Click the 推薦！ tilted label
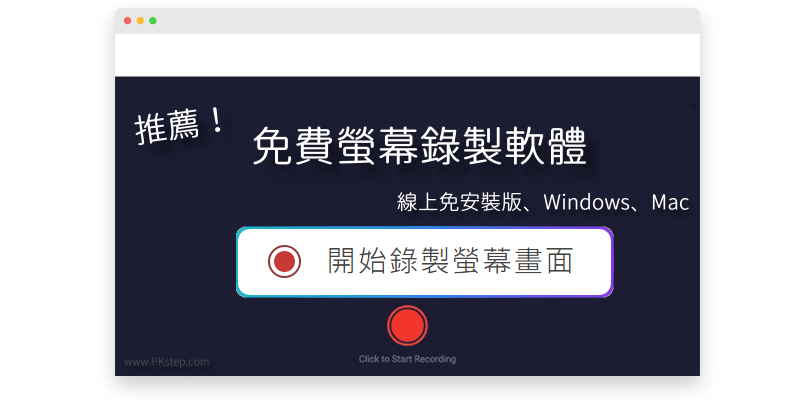This screenshot has width=800, height=400. point(180,127)
